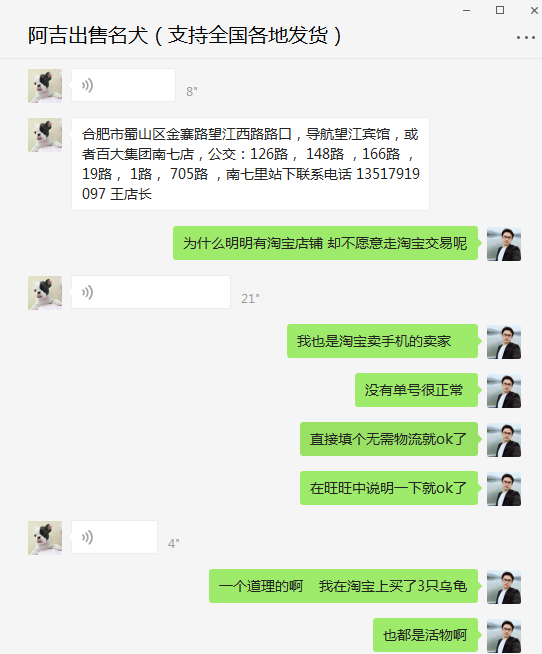Click the message '直接填个无需物流就ok了'
Image resolution: width=542 pixels, height=654 pixels.
pyautogui.click(x=389, y=439)
